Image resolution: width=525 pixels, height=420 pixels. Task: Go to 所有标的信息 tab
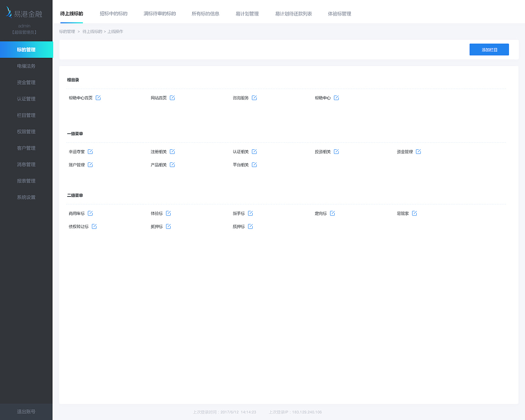click(205, 14)
